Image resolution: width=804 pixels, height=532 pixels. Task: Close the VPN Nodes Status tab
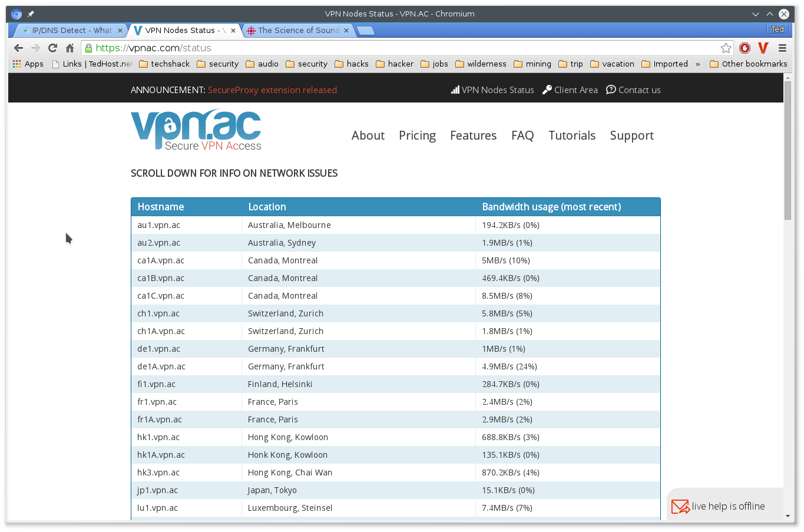tap(233, 30)
